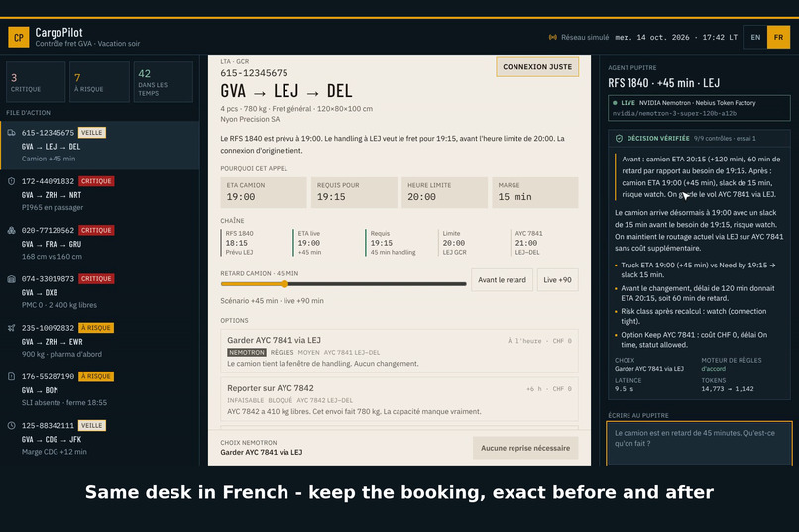799x532 pixels.
Task: Open shipment 020-77120562 GVA FRA GRU
Action: tap(100, 243)
